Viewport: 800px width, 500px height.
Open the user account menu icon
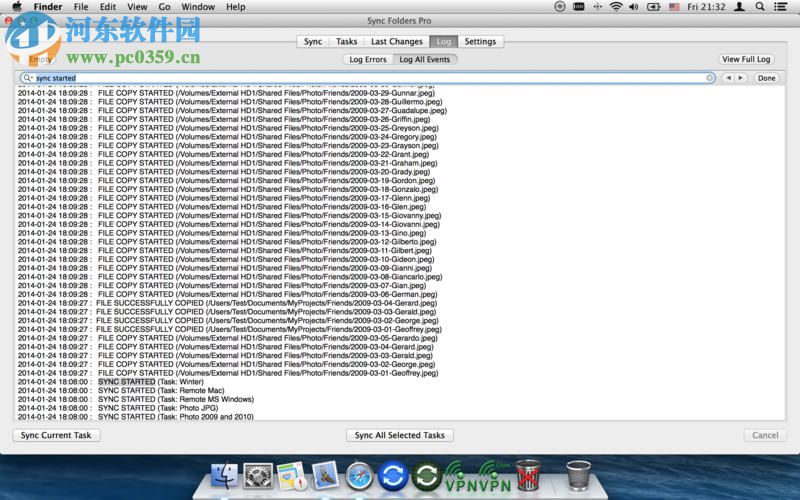point(739,7)
